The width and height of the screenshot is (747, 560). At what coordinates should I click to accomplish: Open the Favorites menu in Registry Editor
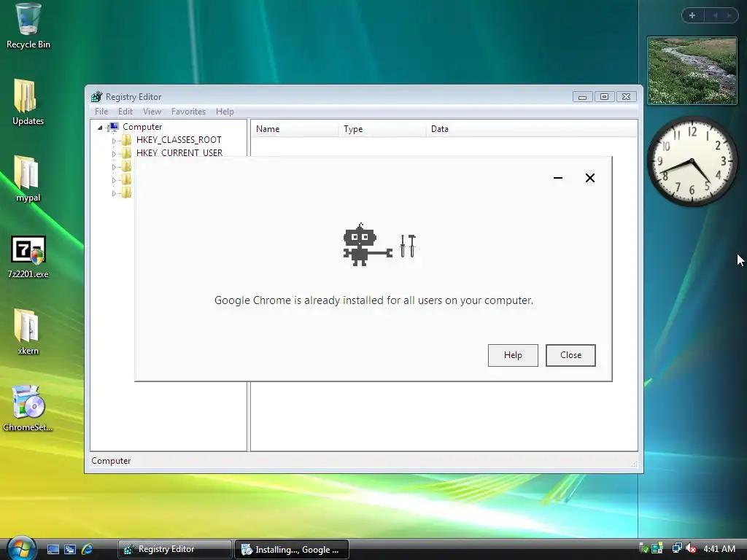click(189, 112)
